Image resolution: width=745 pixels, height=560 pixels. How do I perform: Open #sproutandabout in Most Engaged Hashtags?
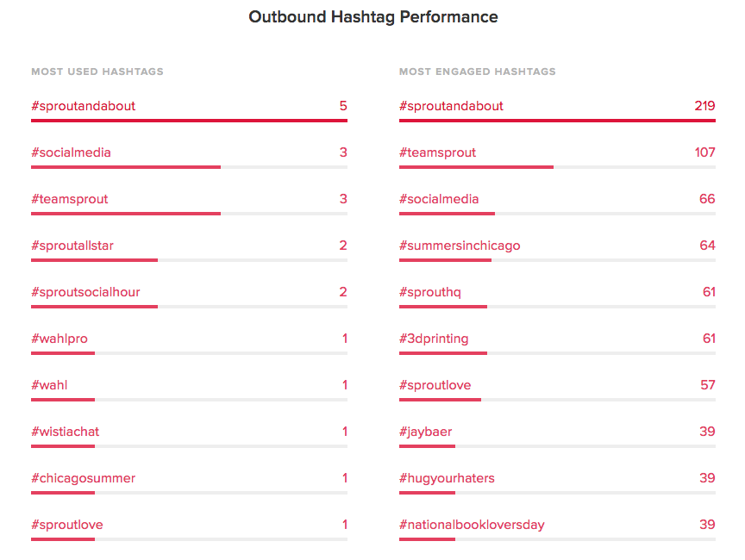(x=451, y=106)
